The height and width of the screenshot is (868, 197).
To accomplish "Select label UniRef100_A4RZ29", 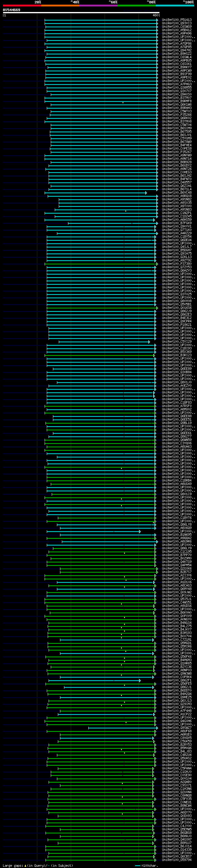I will [x=177, y=233].
